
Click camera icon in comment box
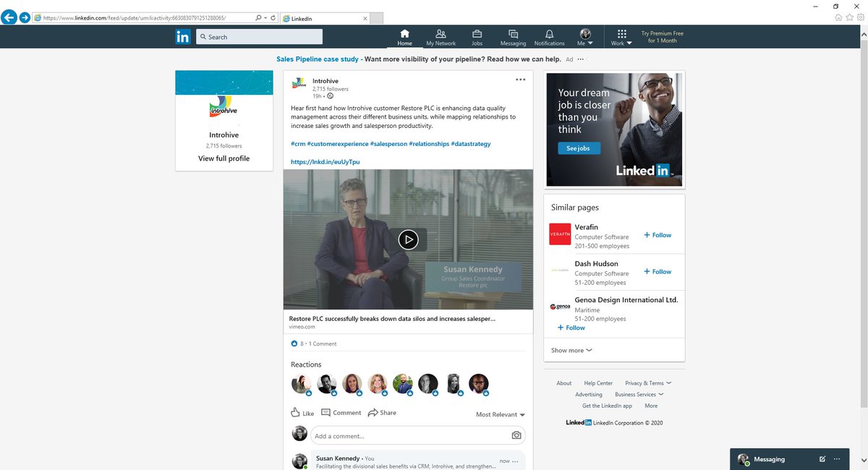tap(516, 435)
